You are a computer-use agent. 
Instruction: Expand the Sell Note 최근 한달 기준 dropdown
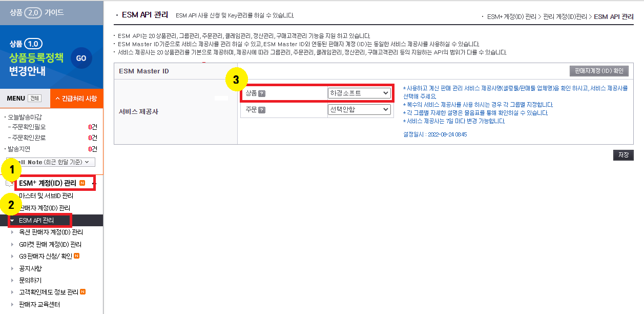click(x=51, y=162)
